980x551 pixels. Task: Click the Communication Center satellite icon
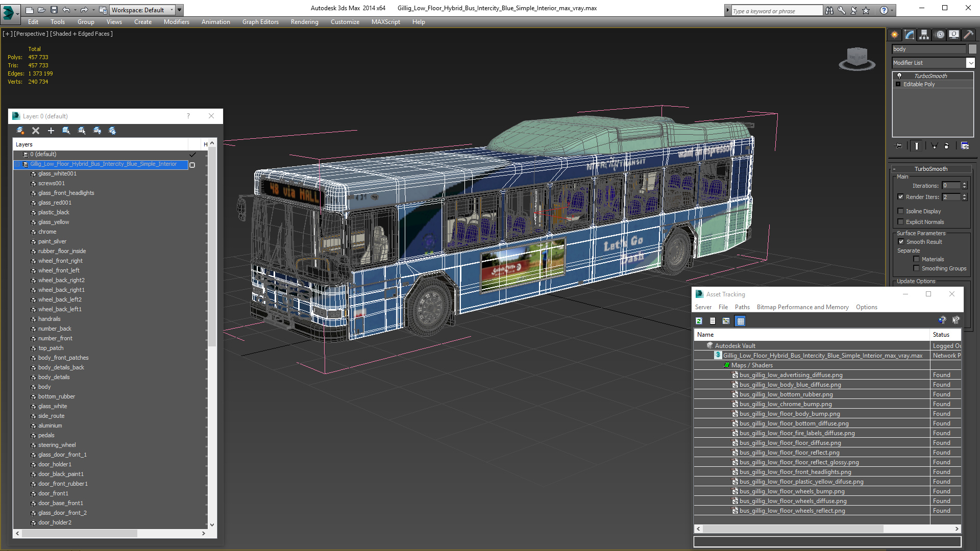[854, 10]
